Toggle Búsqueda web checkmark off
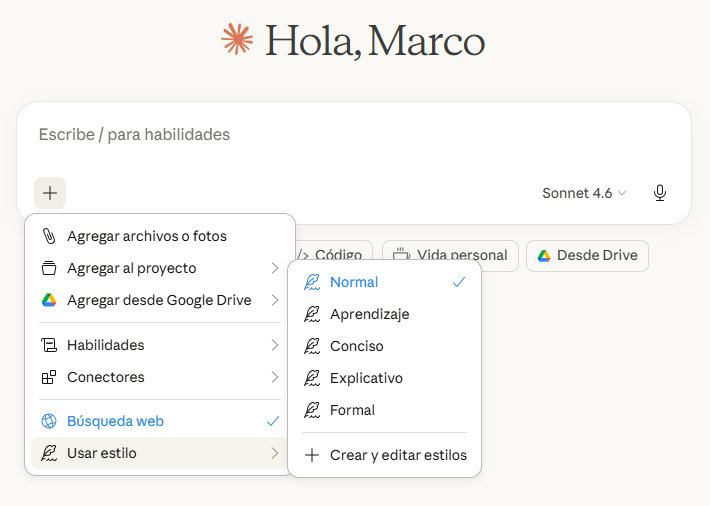This screenshot has height=506, width=710. click(x=272, y=421)
